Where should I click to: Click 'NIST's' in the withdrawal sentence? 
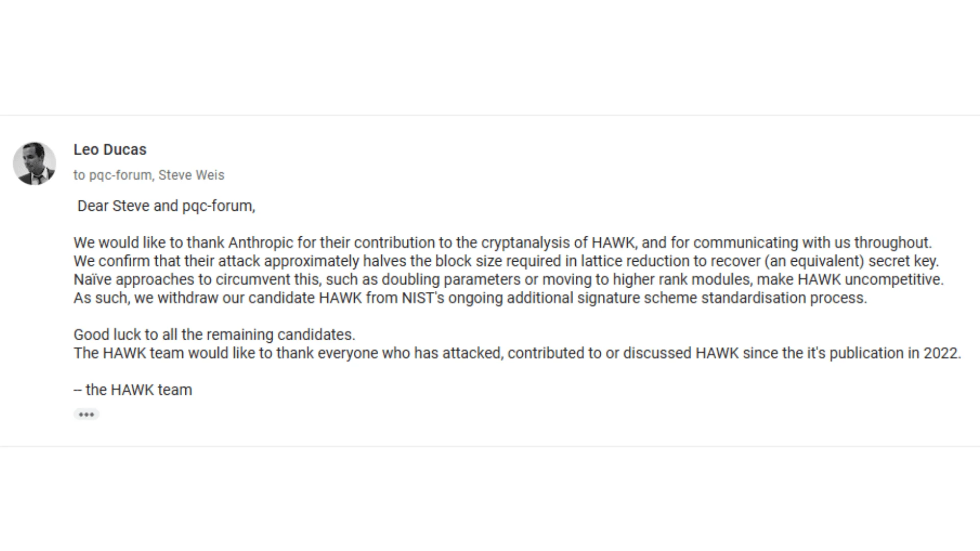pos(423,297)
